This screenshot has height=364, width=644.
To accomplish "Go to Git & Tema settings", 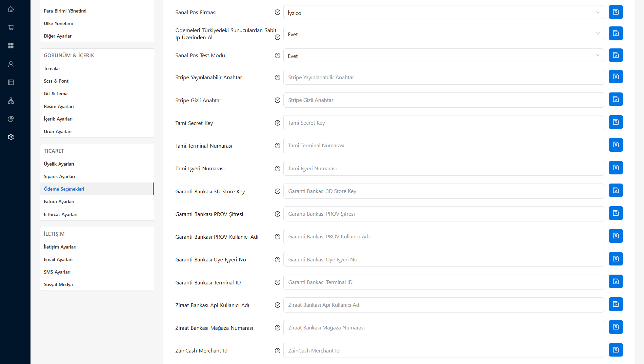I will click(56, 93).
